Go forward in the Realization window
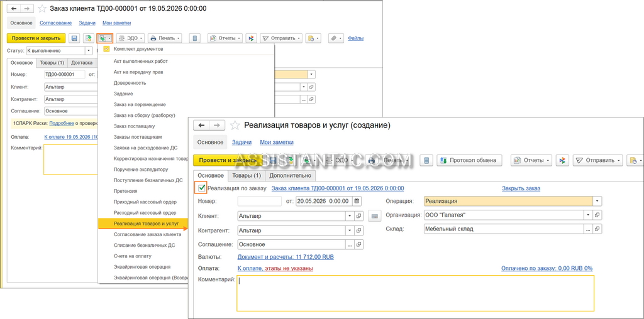644x319 pixels. point(217,125)
